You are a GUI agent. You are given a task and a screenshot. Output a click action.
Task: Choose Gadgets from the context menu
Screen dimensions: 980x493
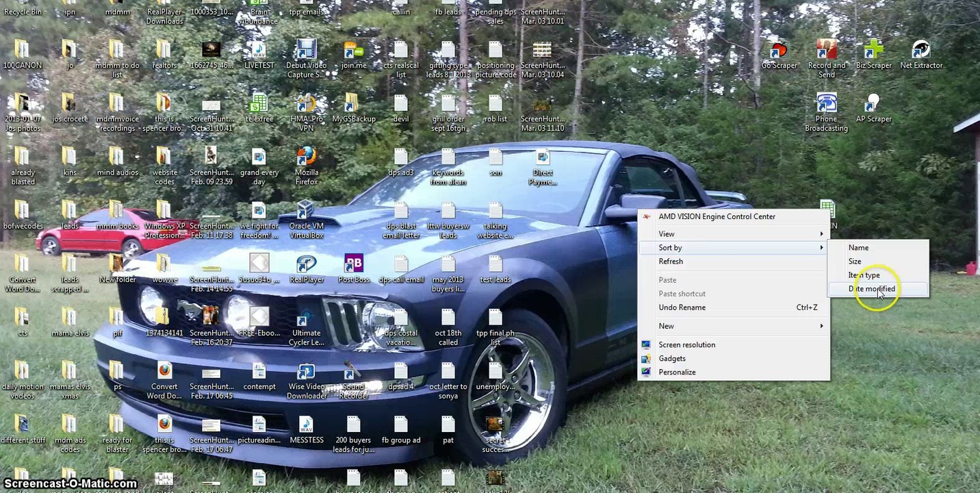tap(734, 359)
